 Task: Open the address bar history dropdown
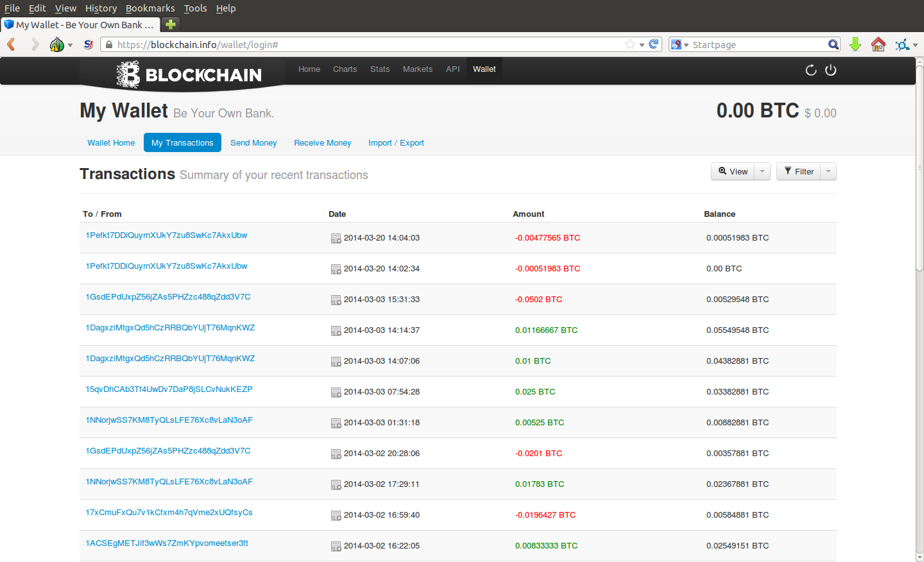pos(642,45)
